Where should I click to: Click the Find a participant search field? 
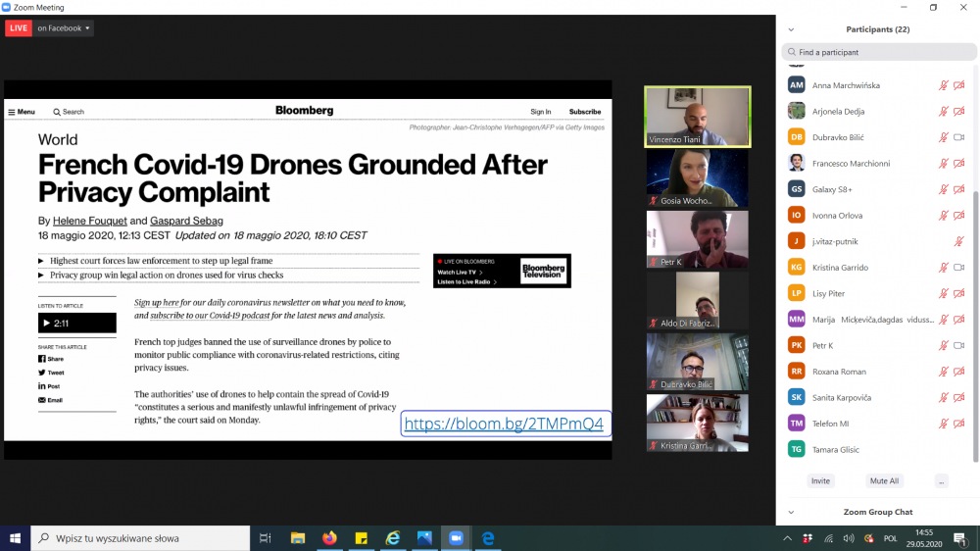point(879,52)
